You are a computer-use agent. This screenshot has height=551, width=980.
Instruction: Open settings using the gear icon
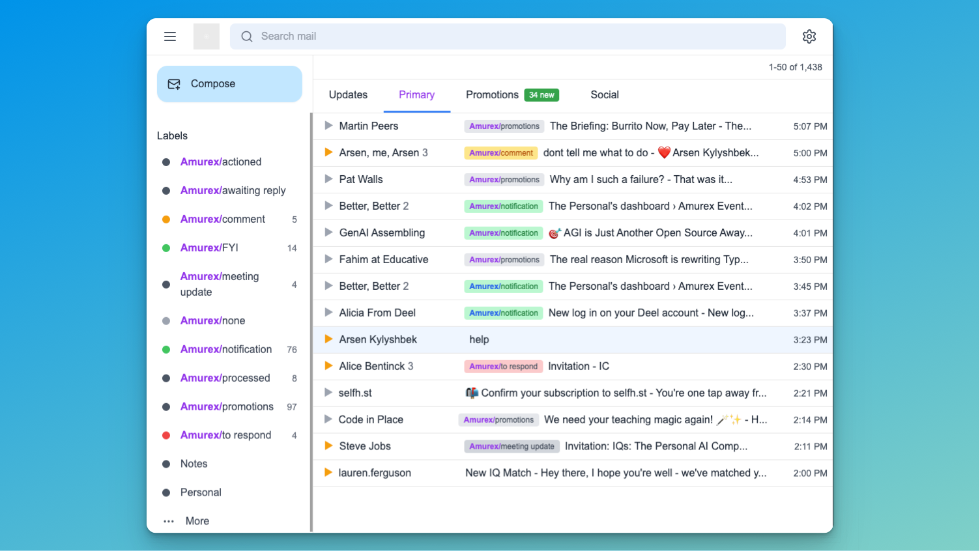(809, 36)
